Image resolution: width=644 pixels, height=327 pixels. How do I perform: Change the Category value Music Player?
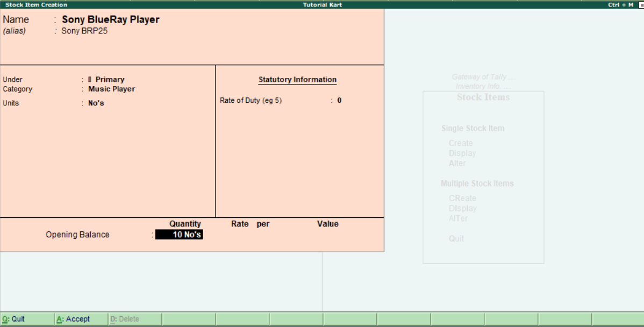pos(111,89)
